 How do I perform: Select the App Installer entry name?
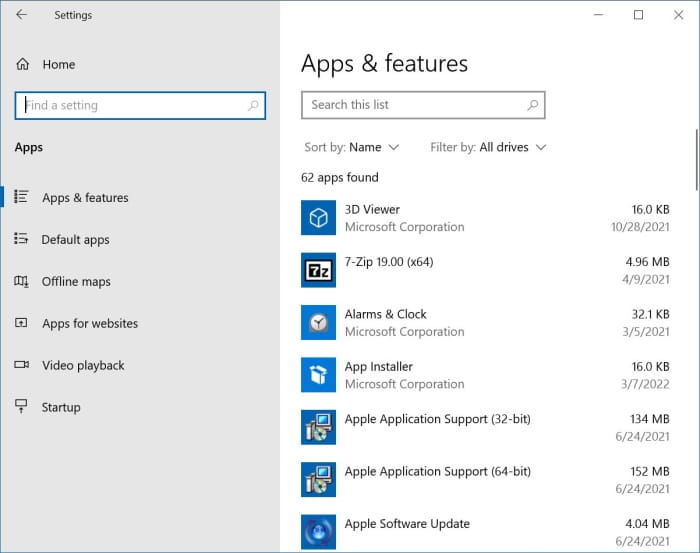pyautogui.click(x=379, y=367)
